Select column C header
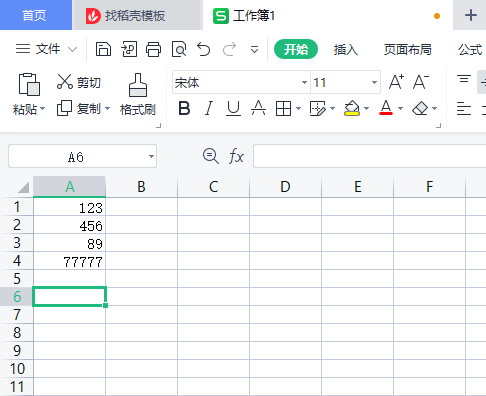Screen dimensions: 486x396 point(214,187)
